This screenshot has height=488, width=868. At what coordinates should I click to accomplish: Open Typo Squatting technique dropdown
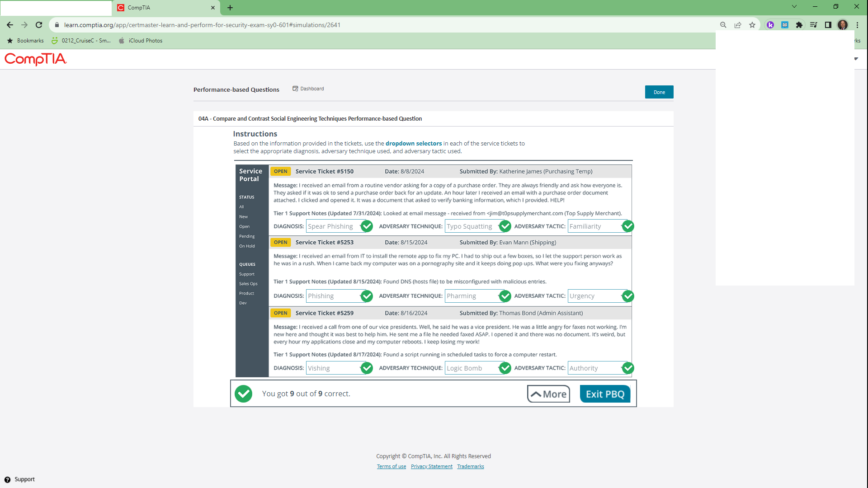tap(472, 226)
